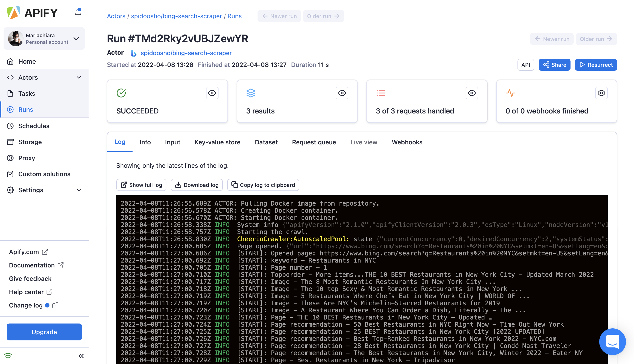Click the Apify logo
The height and width of the screenshot is (364, 634).
[32, 12]
